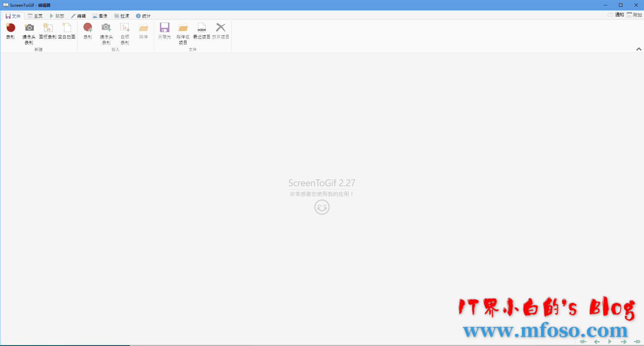Switch to the Transitions (过渡) tab
This screenshot has height=346, width=644.
pyautogui.click(x=122, y=16)
